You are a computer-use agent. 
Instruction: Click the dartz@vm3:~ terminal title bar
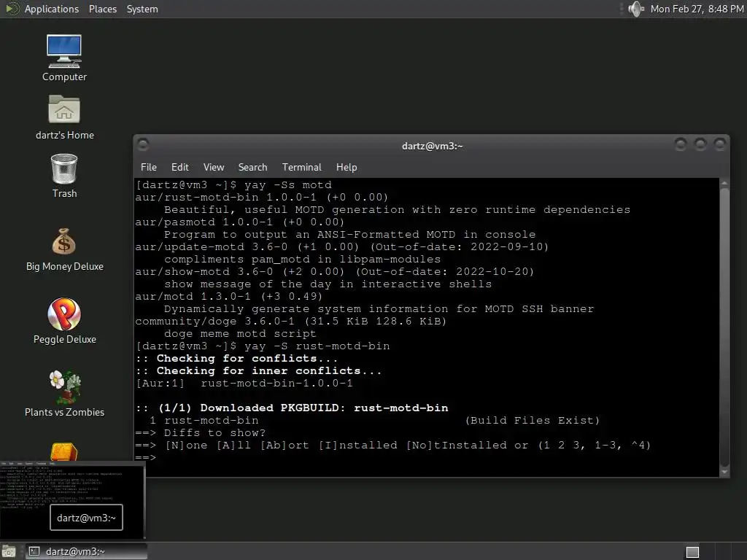(x=432, y=146)
